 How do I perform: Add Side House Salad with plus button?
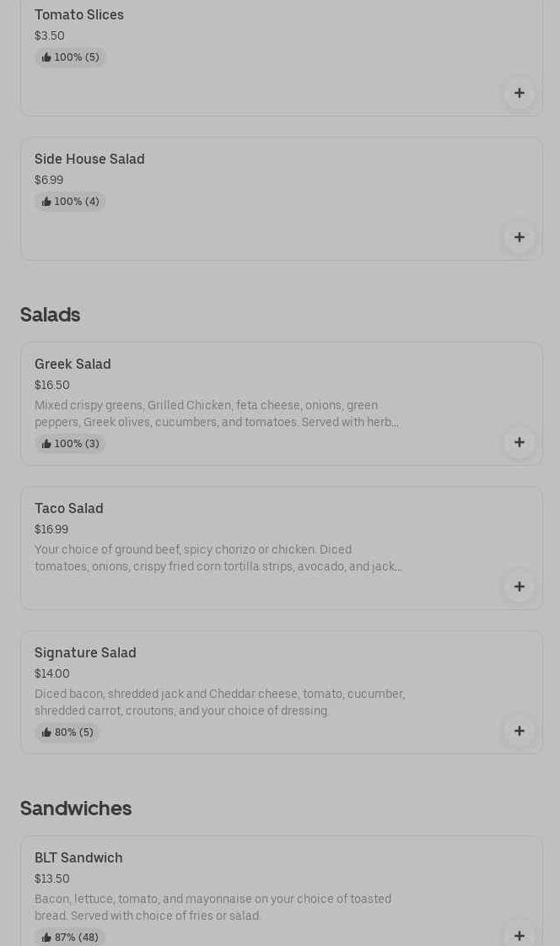(519, 237)
